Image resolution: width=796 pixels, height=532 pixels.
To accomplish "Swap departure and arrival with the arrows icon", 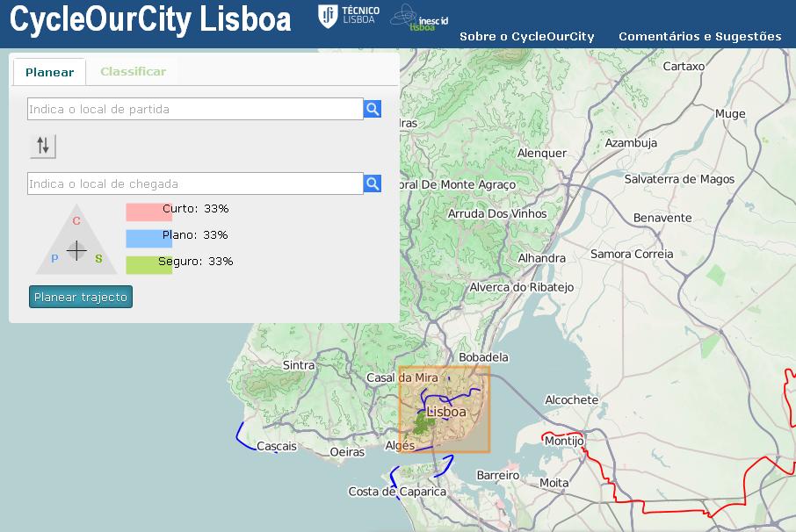I will click(43, 146).
